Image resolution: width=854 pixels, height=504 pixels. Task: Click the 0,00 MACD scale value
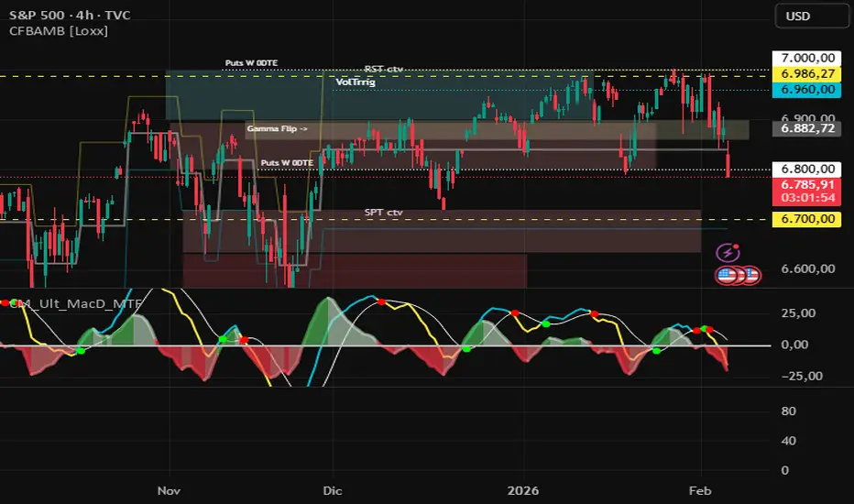pyautogui.click(x=794, y=345)
